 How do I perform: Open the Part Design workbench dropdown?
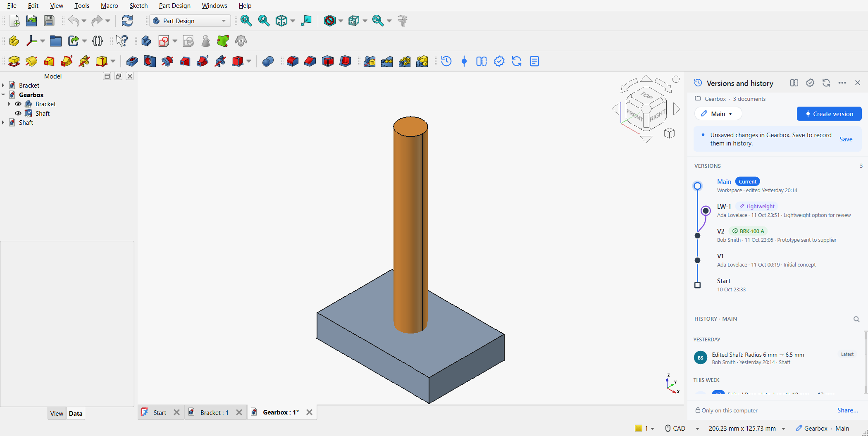(x=190, y=21)
